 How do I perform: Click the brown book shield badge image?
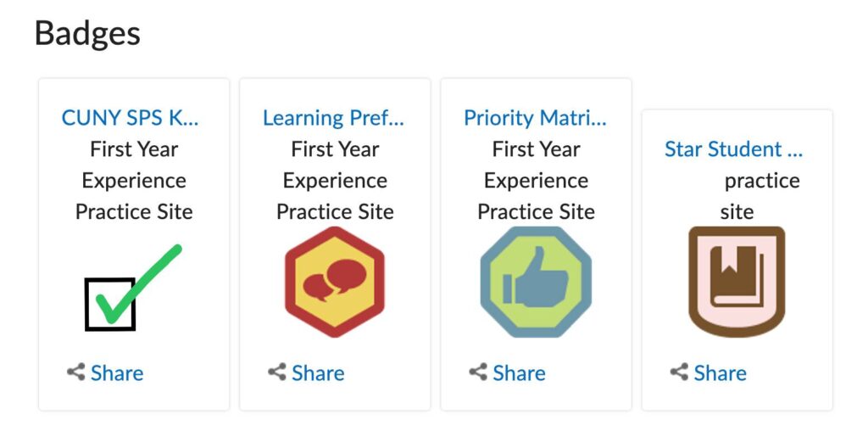pyautogui.click(x=737, y=282)
